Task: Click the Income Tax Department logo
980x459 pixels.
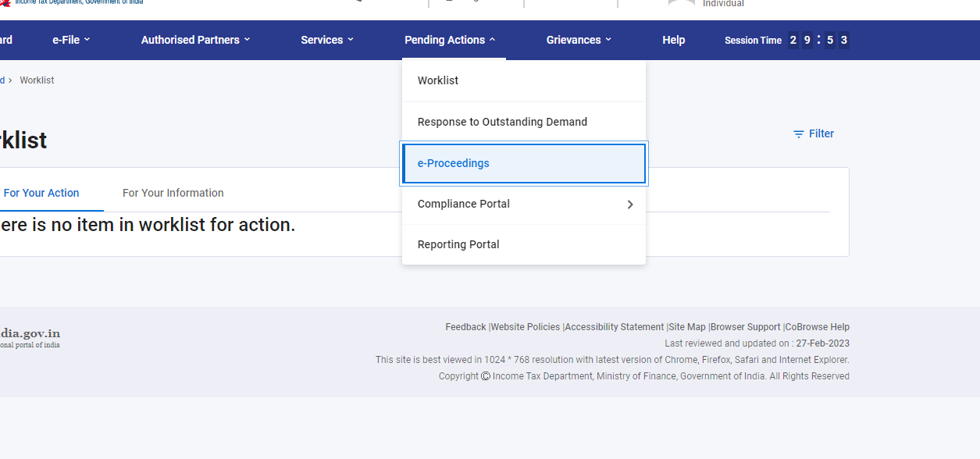Action: point(70,2)
